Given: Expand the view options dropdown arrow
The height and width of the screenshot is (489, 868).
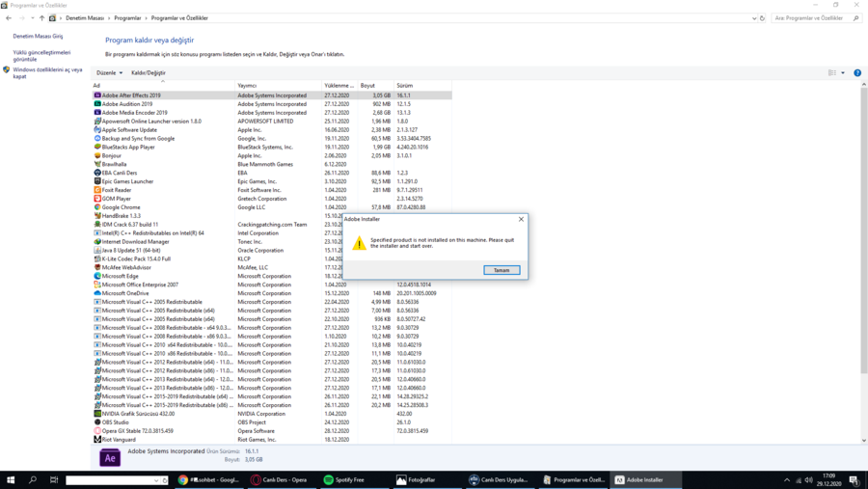Looking at the screenshot, I should coord(843,72).
